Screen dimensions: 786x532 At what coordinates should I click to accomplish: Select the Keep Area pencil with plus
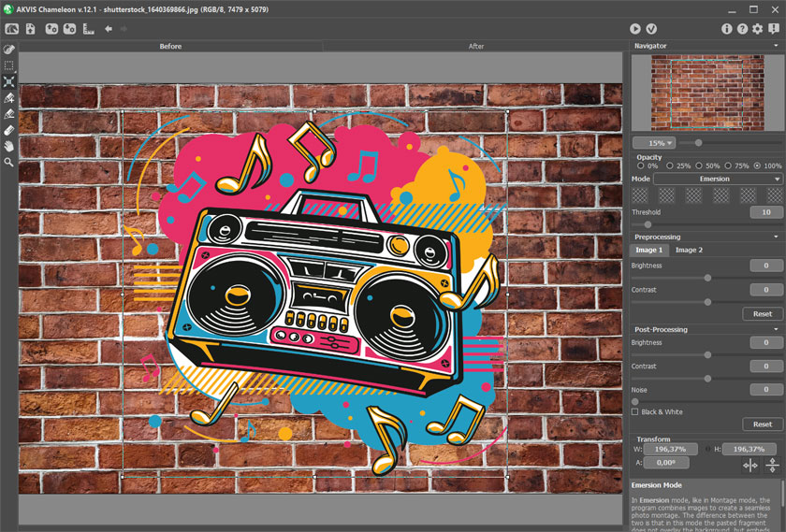[9, 97]
